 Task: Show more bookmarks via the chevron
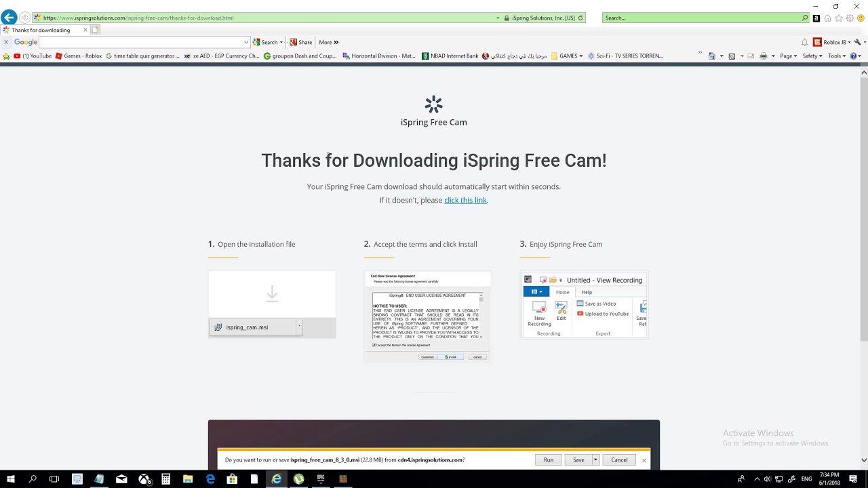pyautogui.click(x=701, y=53)
